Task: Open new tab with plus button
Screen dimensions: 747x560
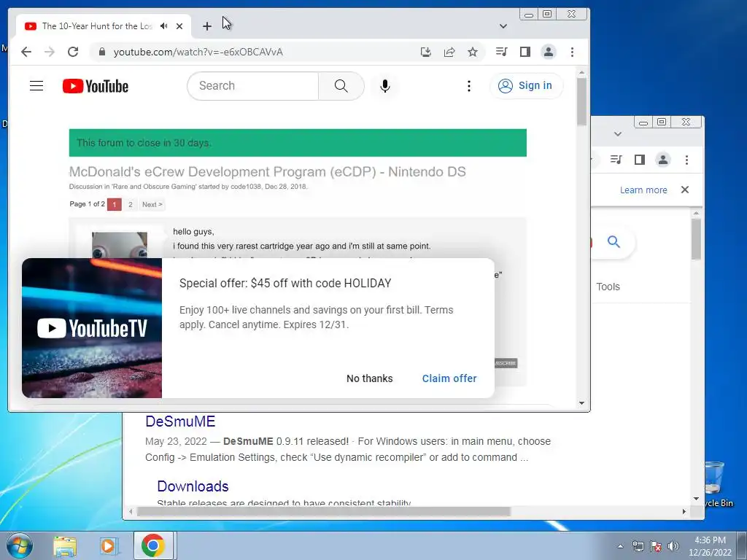Action: pyautogui.click(x=206, y=26)
